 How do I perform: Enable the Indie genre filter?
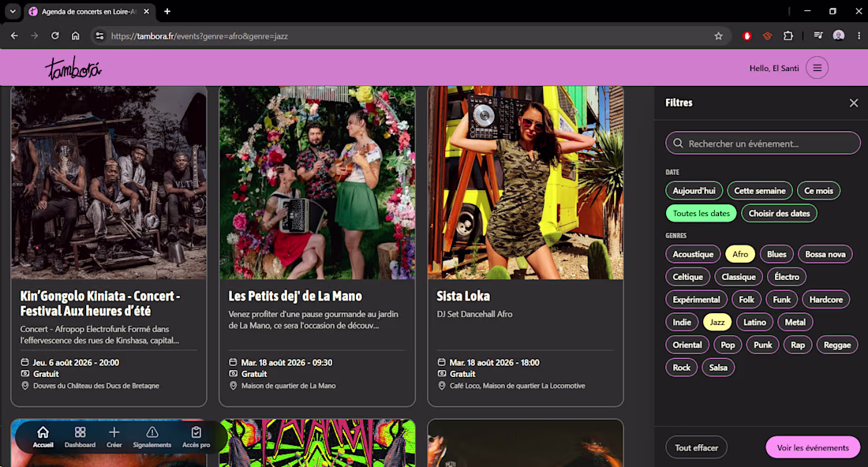682,323
